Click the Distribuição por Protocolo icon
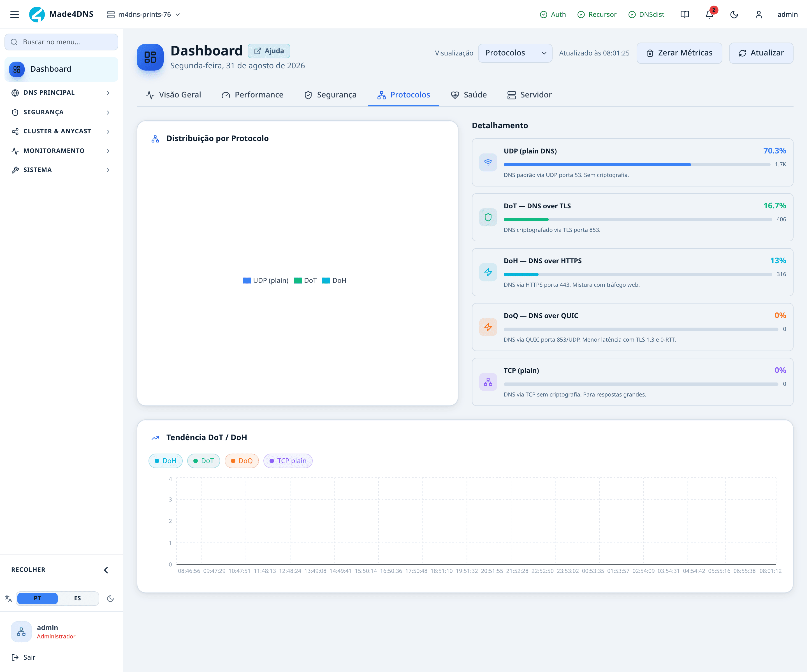Screen dimensions: 807x672 point(155,139)
